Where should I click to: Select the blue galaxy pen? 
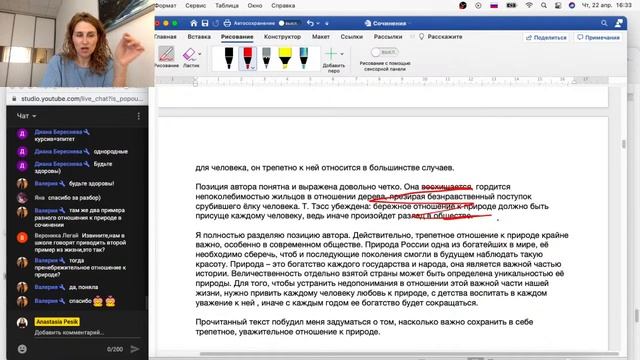click(304, 58)
